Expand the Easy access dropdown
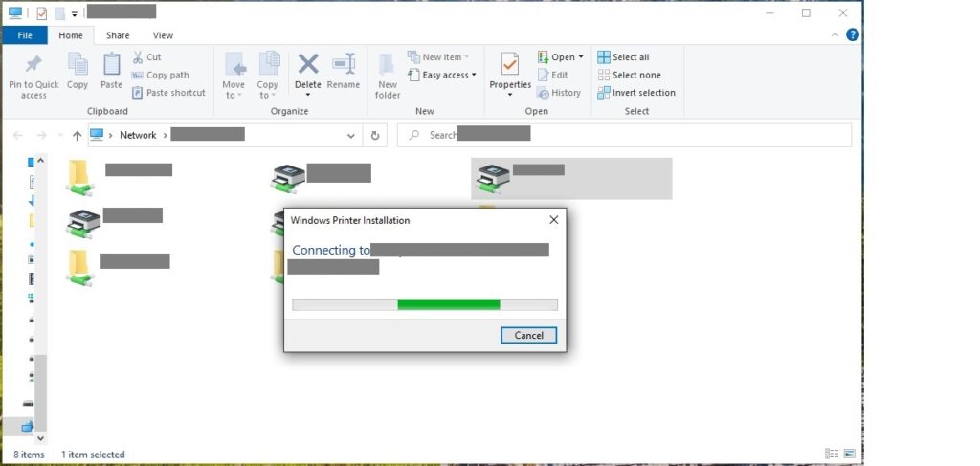The height and width of the screenshot is (466, 980). (444, 75)
